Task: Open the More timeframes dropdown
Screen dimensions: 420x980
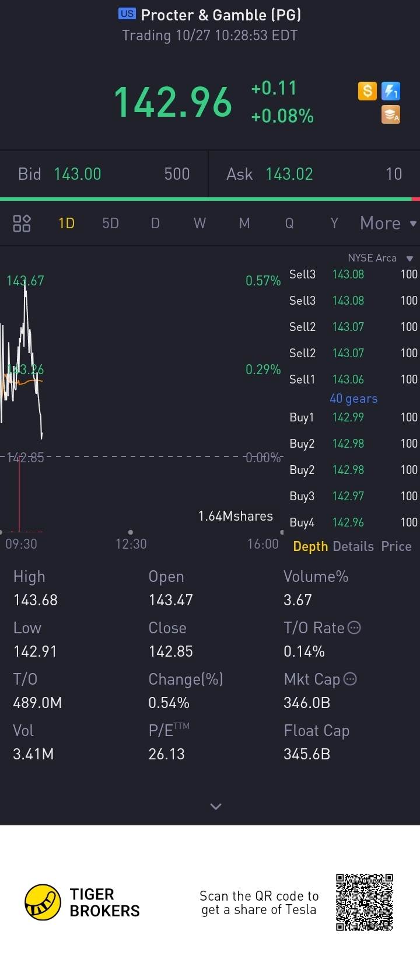Action: (x=388, y=224)
